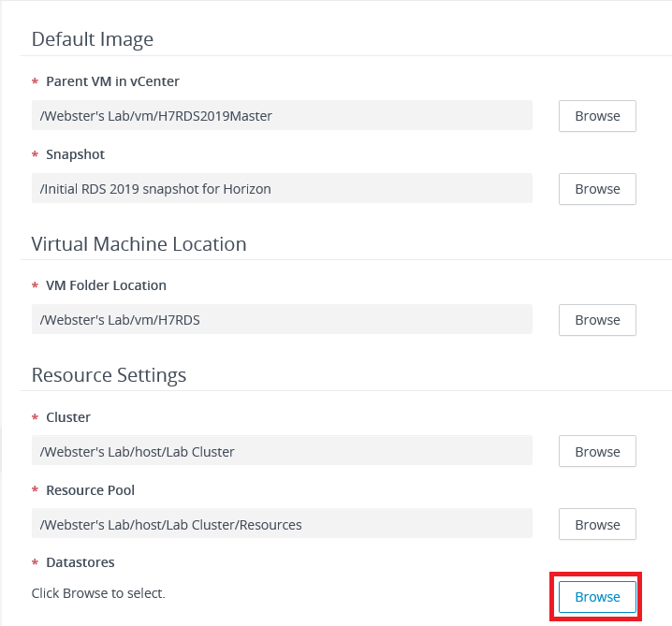
Task: Click the Snapshot path text field
Action: pos(282,188)
